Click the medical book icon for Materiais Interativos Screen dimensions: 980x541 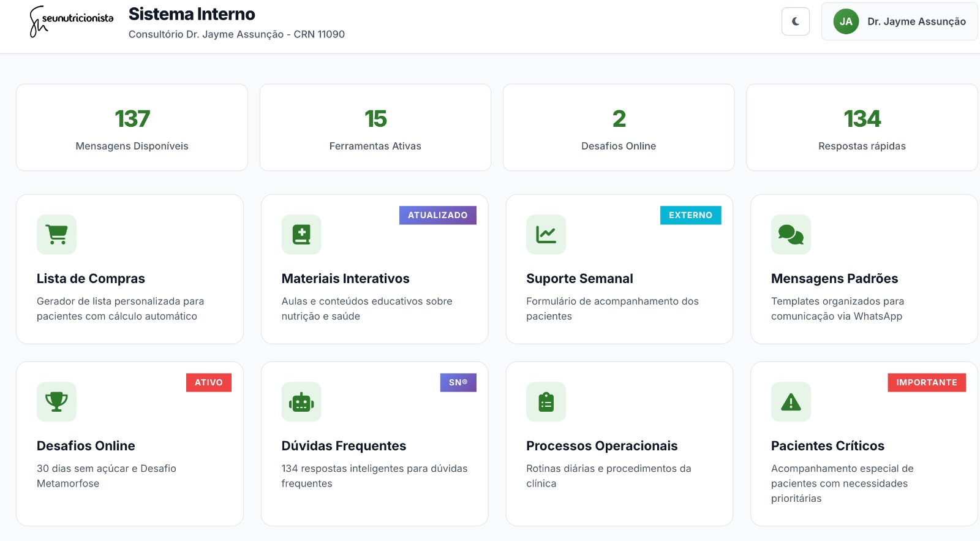click(x=301, y=234)
